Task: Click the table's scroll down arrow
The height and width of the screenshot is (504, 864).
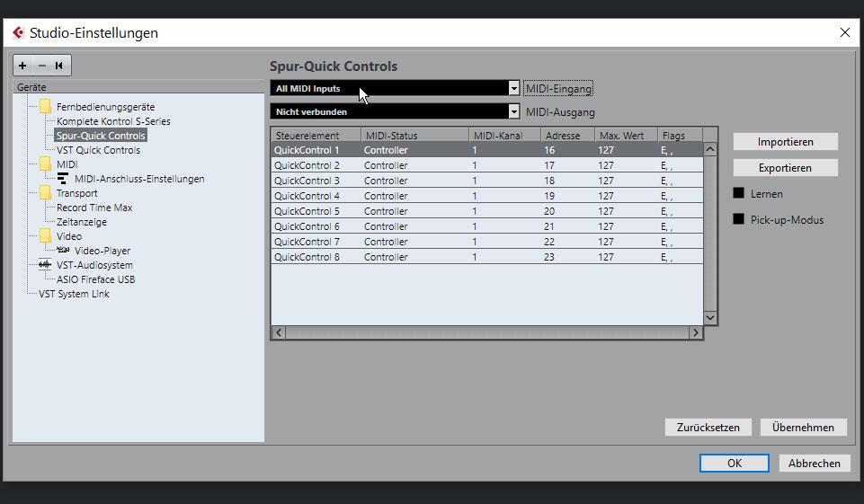Action: click(710, 317)
